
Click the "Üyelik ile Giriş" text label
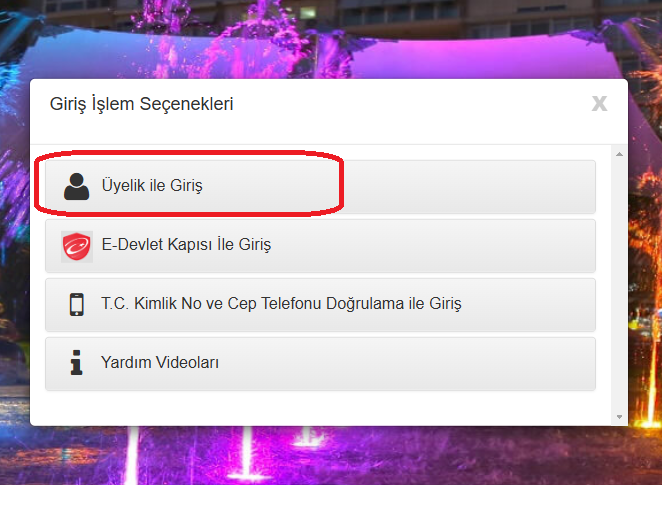click(152, 186)
